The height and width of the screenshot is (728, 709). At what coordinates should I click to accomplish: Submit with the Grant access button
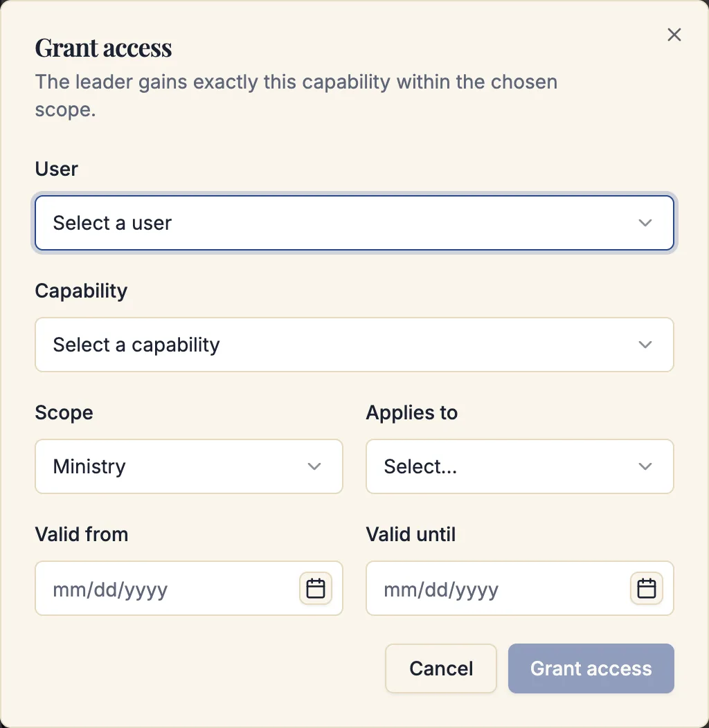pos(591,668)
